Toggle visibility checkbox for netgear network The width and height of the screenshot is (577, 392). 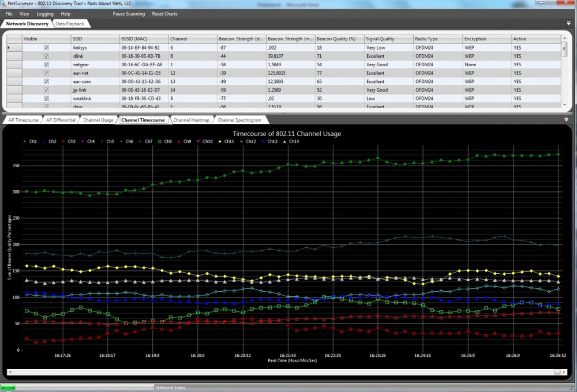[x=46, y=65]
